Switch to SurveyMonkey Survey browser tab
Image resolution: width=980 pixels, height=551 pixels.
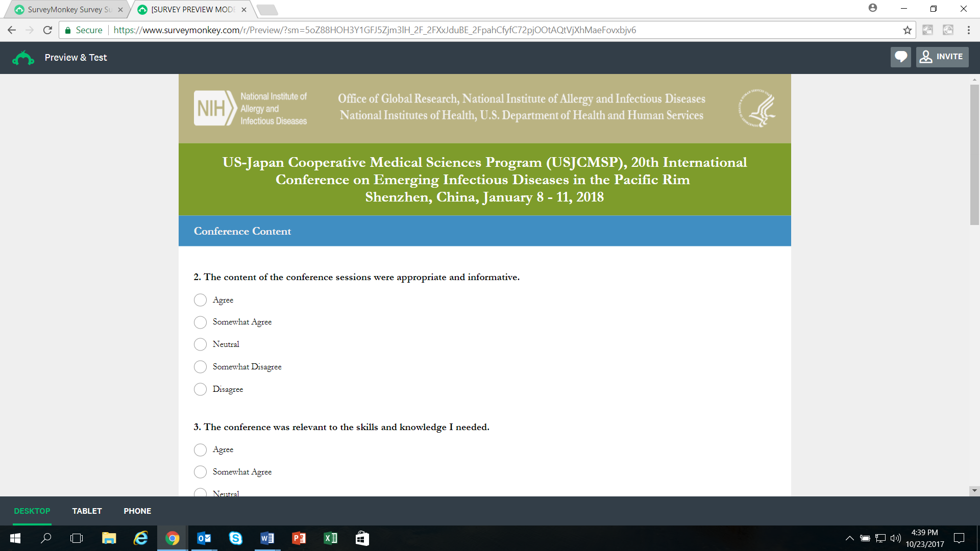tap(69, 10)
